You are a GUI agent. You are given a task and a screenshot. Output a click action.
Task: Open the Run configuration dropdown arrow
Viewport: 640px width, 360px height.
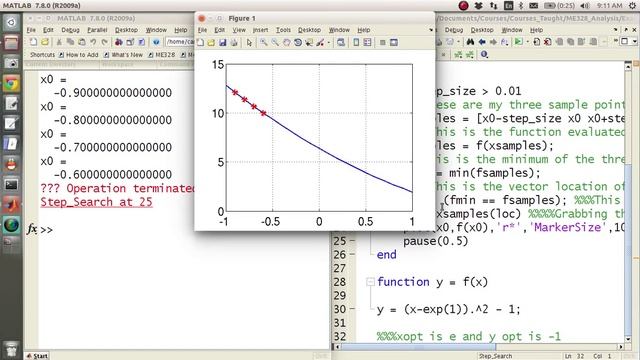(527, 42)
